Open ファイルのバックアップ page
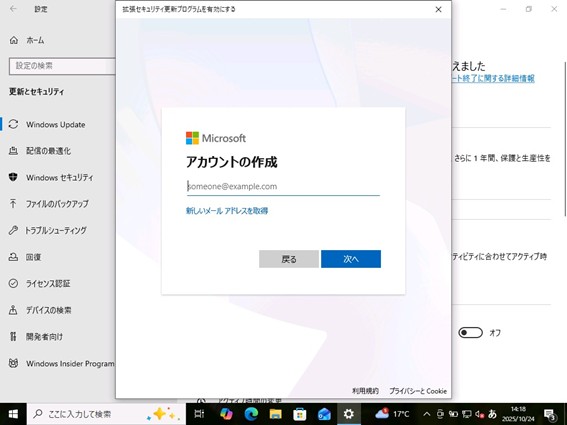Viewport: 567px width, 425px height. tap(57, 204)
